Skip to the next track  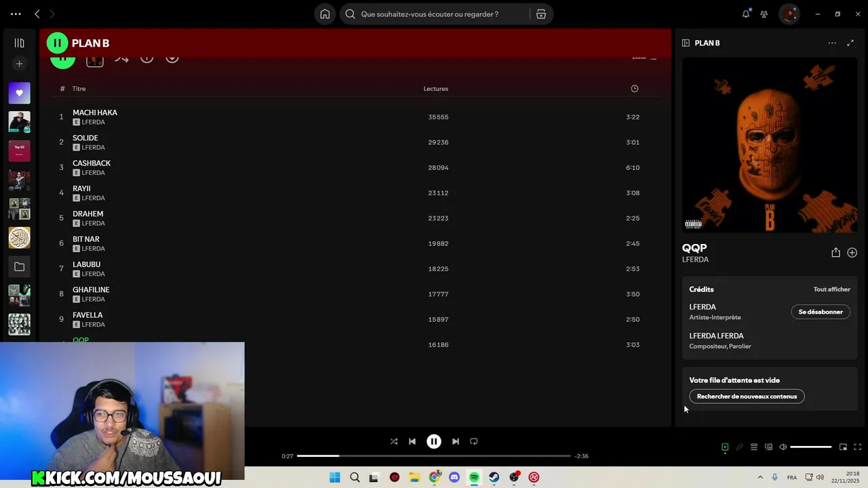point(456,441)
